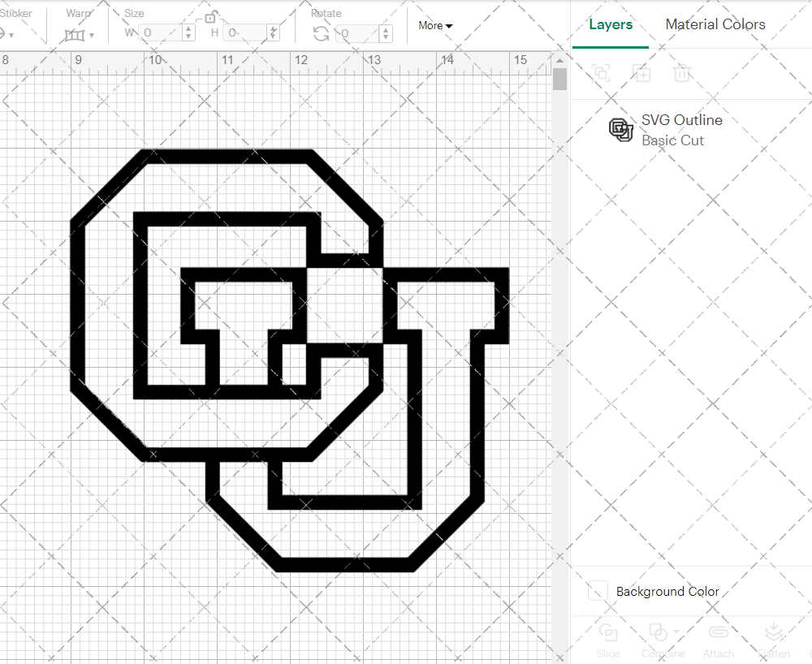Click the Size label in toolbar

pos(134,14)
